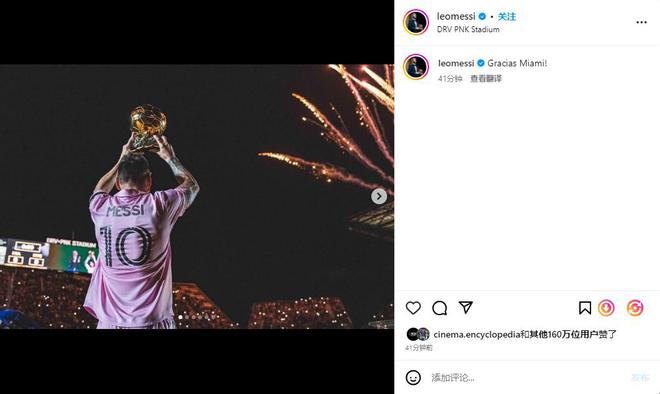Open comments via speech bubble icon
This screenshot has width=660, height=394.
point(439,308)
